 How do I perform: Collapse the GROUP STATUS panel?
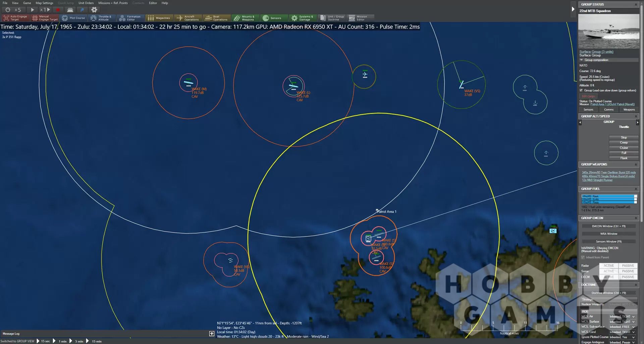636,4
